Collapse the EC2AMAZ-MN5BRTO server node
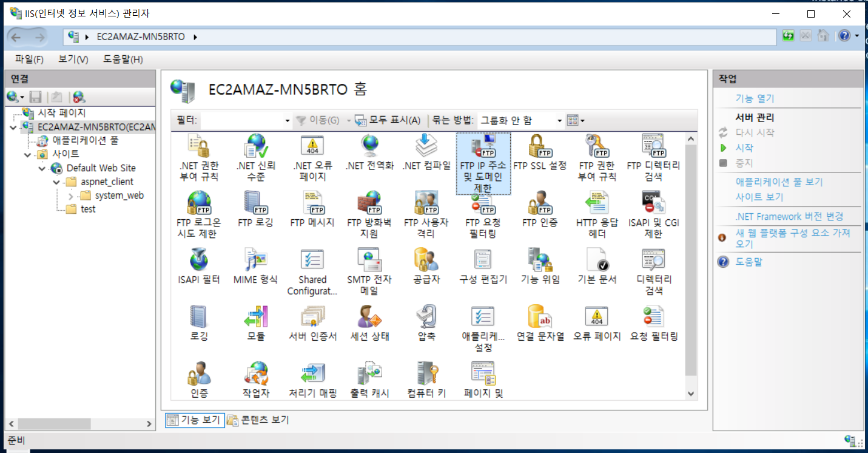Screen dimensions: 868x453 tap(13, 127)
